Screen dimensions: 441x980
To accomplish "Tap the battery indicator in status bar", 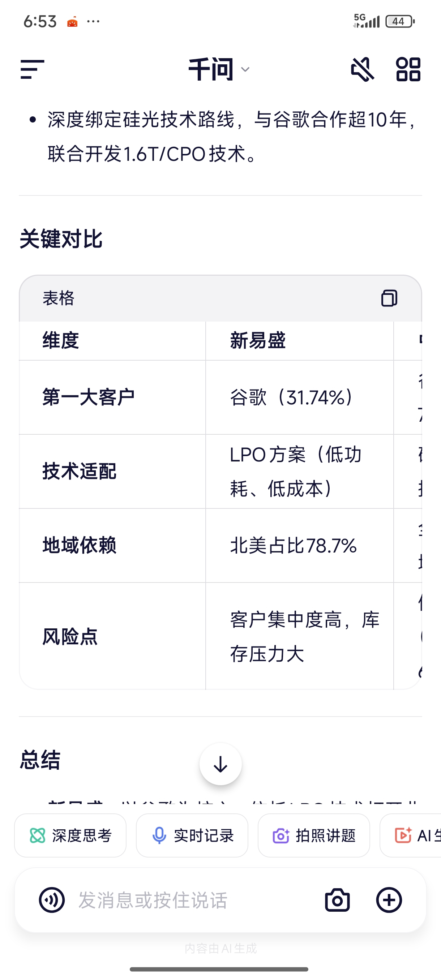I will coord(399,21).
